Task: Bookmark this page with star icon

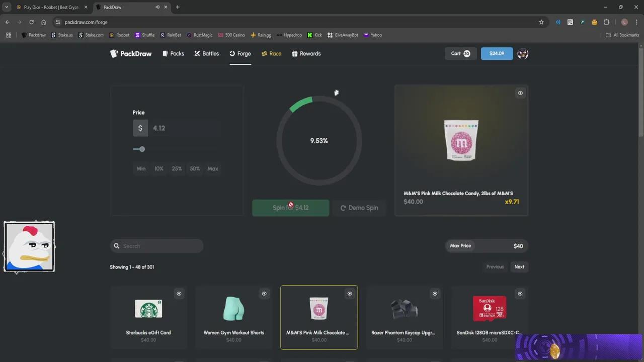Action: (x=541, y=22)
